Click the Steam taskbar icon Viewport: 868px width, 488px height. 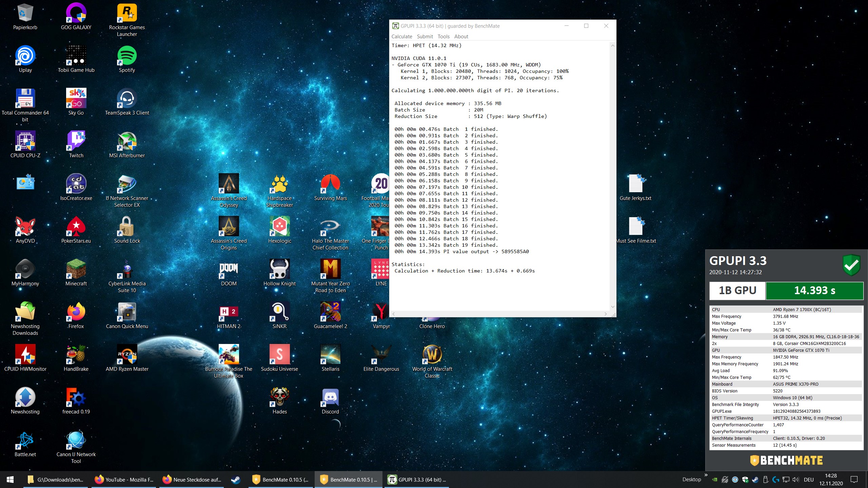click(236, 480)
